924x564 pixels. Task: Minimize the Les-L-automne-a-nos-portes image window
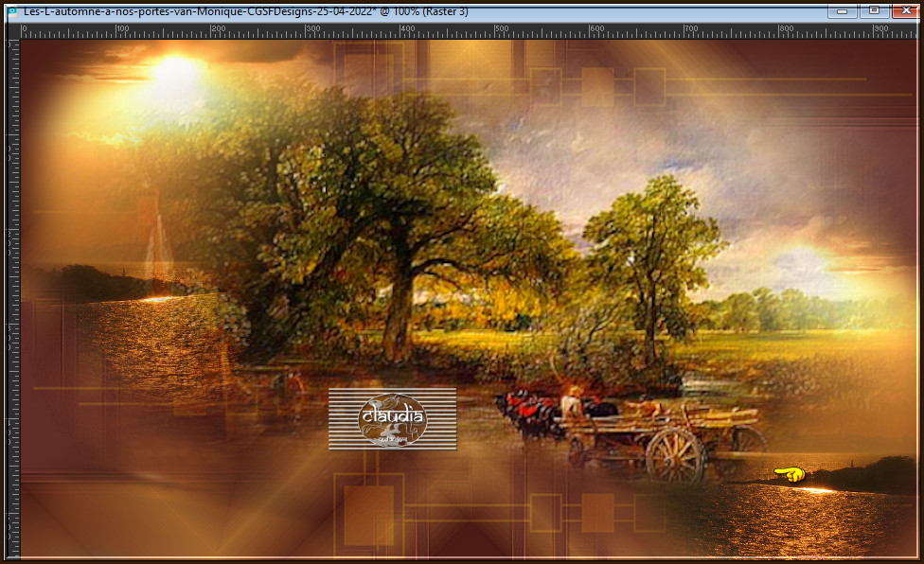(842, 11)
